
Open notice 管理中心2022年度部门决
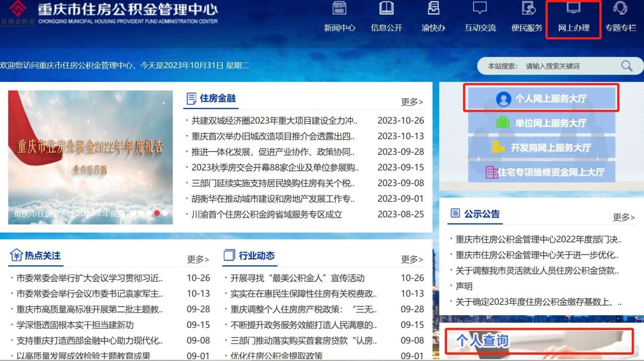click(x=538, y=240)
